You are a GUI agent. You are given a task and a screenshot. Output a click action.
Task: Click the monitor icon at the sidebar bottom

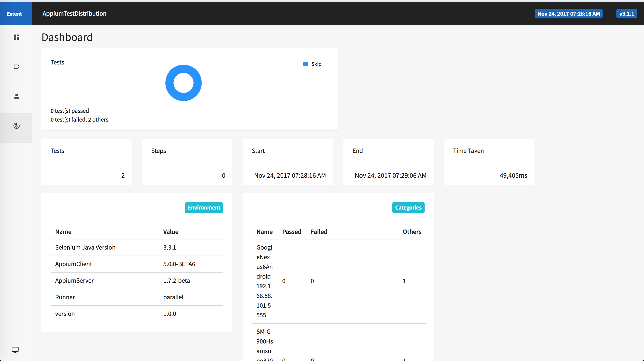15,350
